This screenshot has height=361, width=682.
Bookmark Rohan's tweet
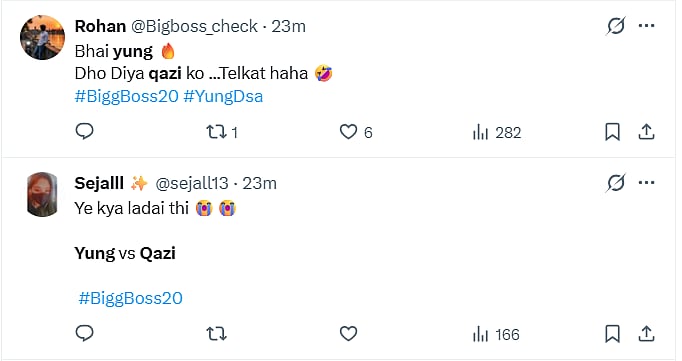pos(612,132)
